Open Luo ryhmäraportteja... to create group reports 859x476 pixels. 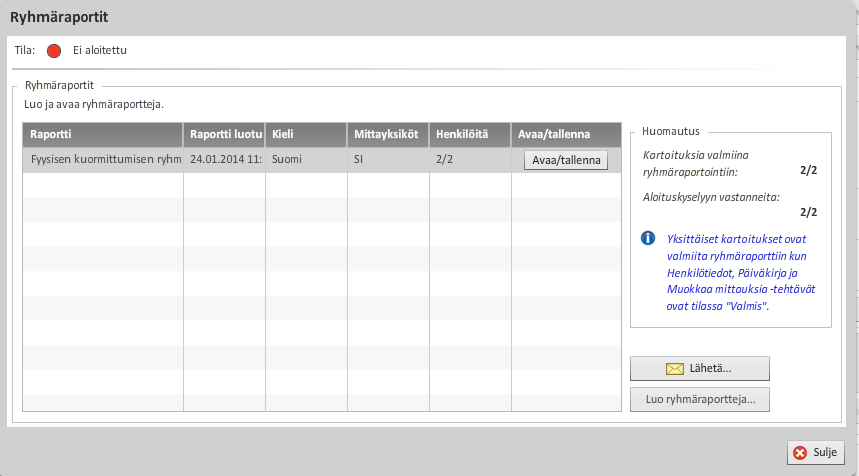(x=700, y=399)
